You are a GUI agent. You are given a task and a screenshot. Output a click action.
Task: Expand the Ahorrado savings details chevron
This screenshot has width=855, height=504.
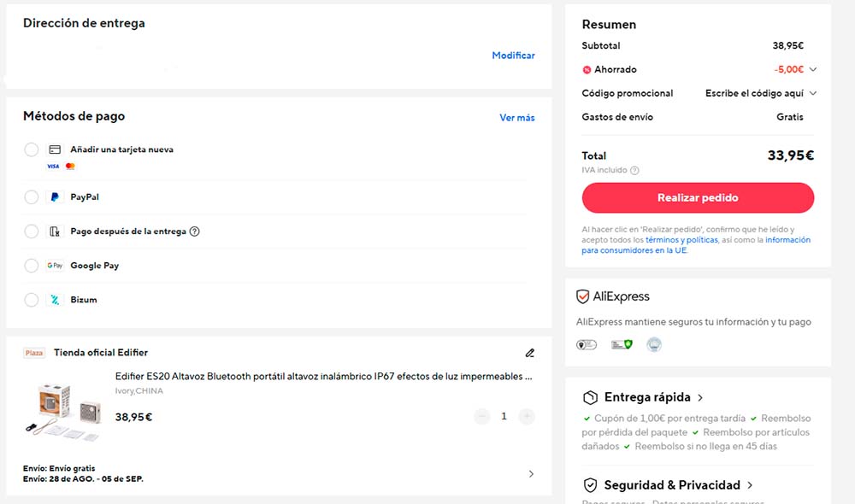pos(813,69)
